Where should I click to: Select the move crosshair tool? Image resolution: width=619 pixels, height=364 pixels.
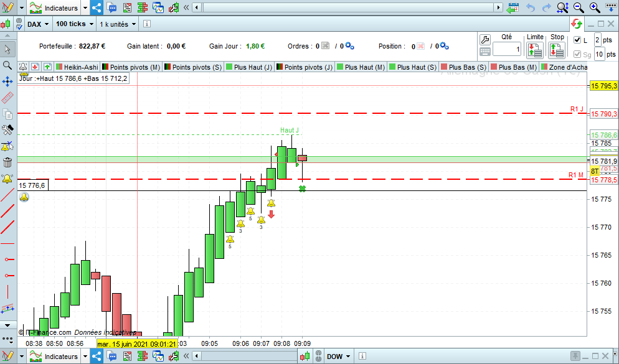pyautogui.click(x=7, y=82)
